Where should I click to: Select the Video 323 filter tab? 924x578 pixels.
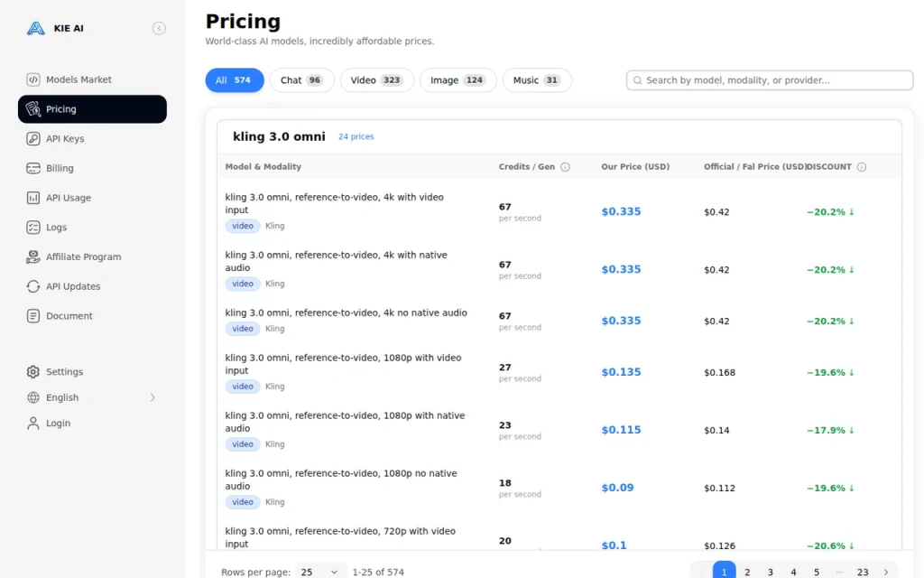click(x=376, y=80)
